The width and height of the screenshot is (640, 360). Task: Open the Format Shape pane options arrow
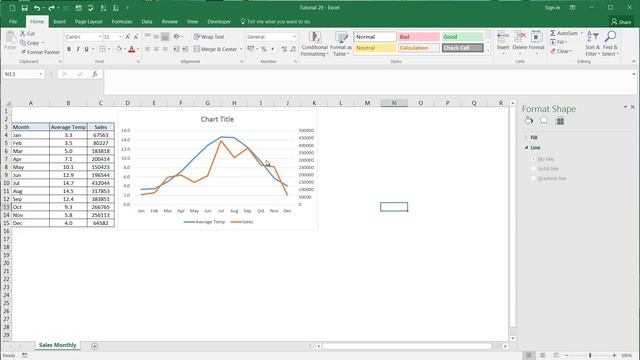625,107
